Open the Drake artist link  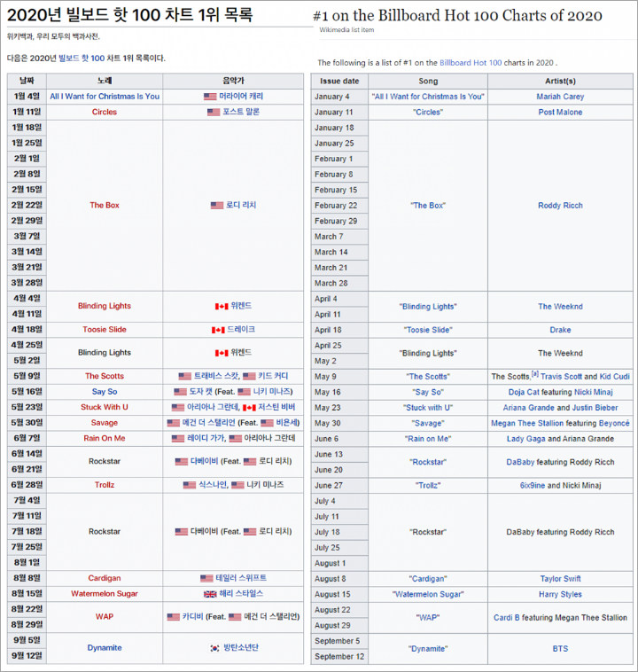coord(560,330)
